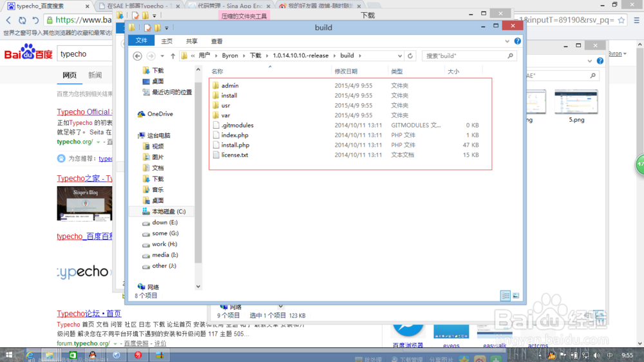644x362 pixels.
Task: Expand breadcrumb arrow after build
Action: point(360,56)
